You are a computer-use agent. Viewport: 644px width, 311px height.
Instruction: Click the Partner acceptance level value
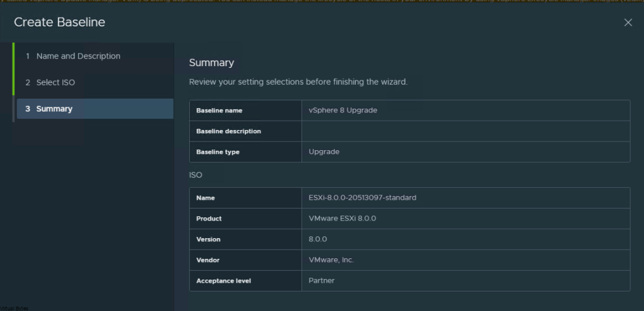tap(321, 281)
